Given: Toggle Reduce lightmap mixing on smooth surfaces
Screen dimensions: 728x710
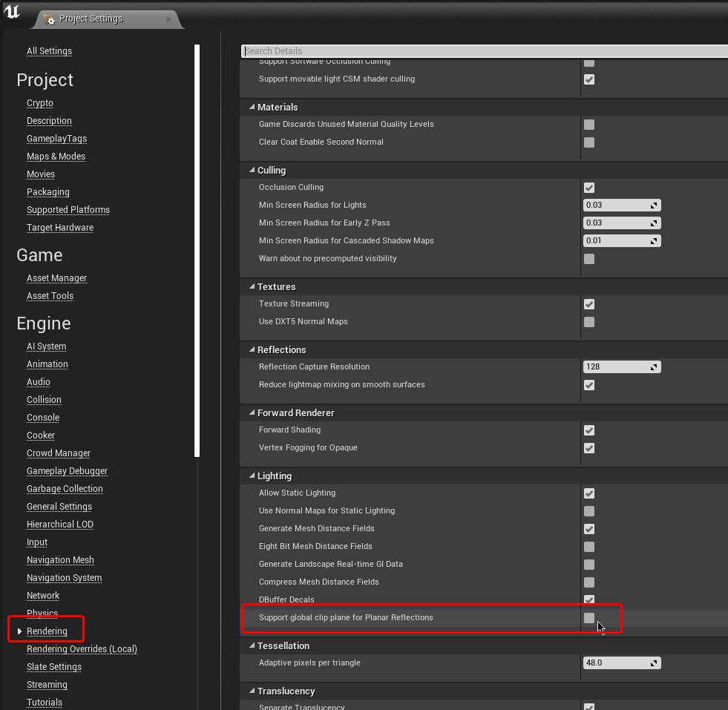Looking at the screenshot, I should tap(589, 385).
